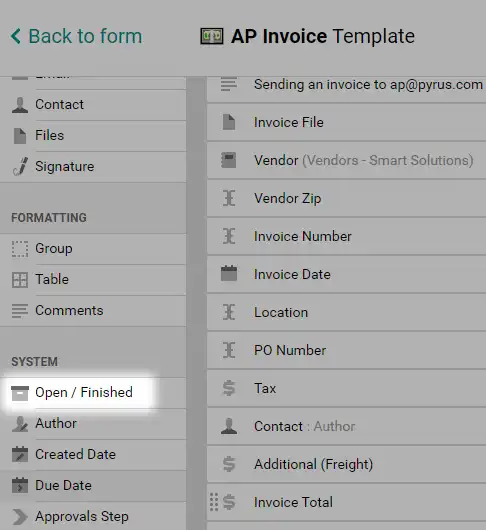Go back using Back to form link
This screenshot has width=486, height=530.
coord(77,36)
